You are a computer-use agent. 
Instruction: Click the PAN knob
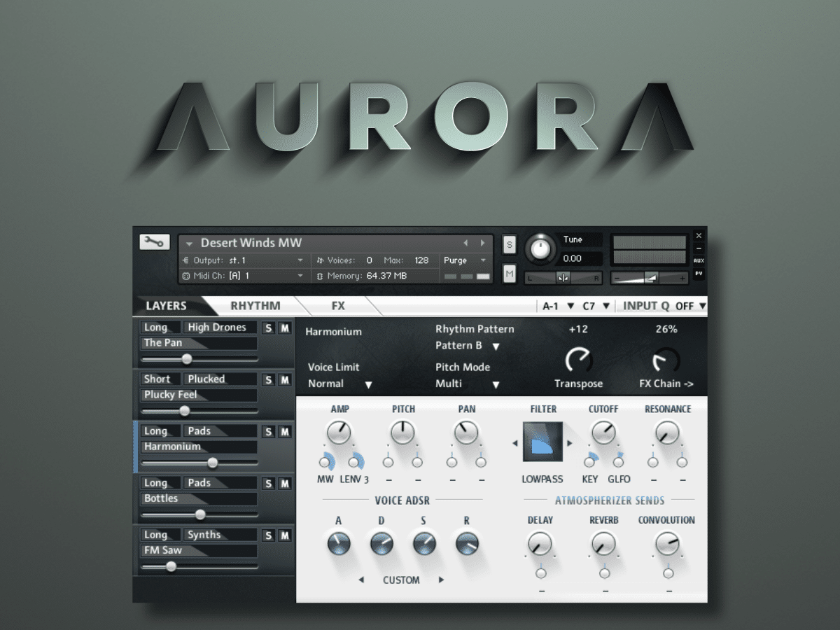466,433
